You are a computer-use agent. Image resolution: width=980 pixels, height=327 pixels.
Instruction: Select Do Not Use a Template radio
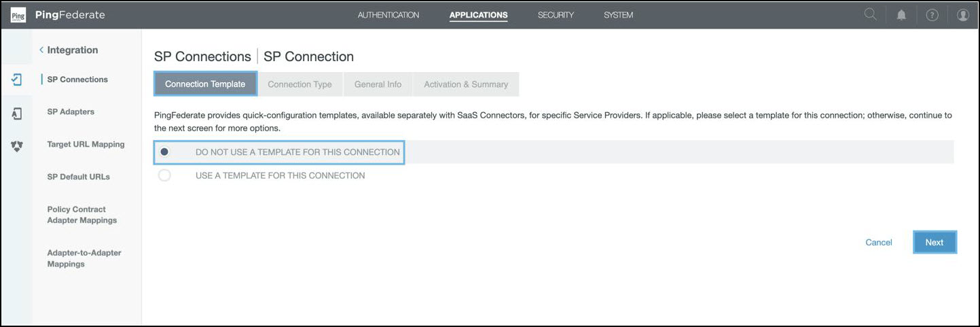pyautogui.click(x=164, y=152)
